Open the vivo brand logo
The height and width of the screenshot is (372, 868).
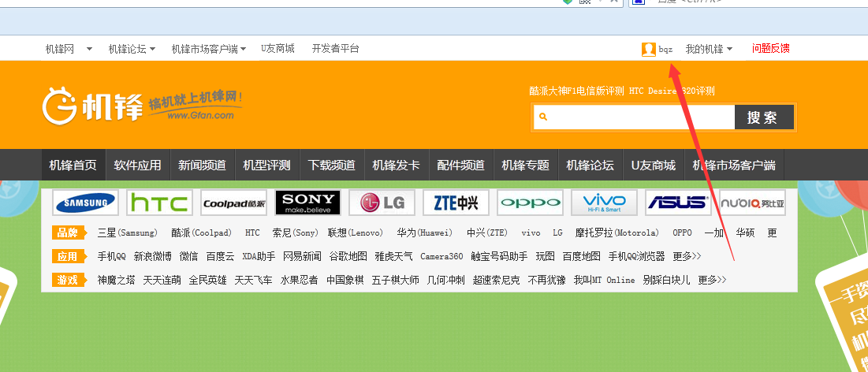(x=605, y=203)
